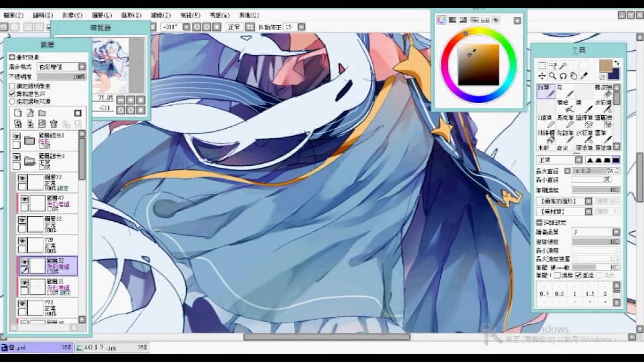
Task: Zoom in using navigator plus button
Action: (130, 100)
